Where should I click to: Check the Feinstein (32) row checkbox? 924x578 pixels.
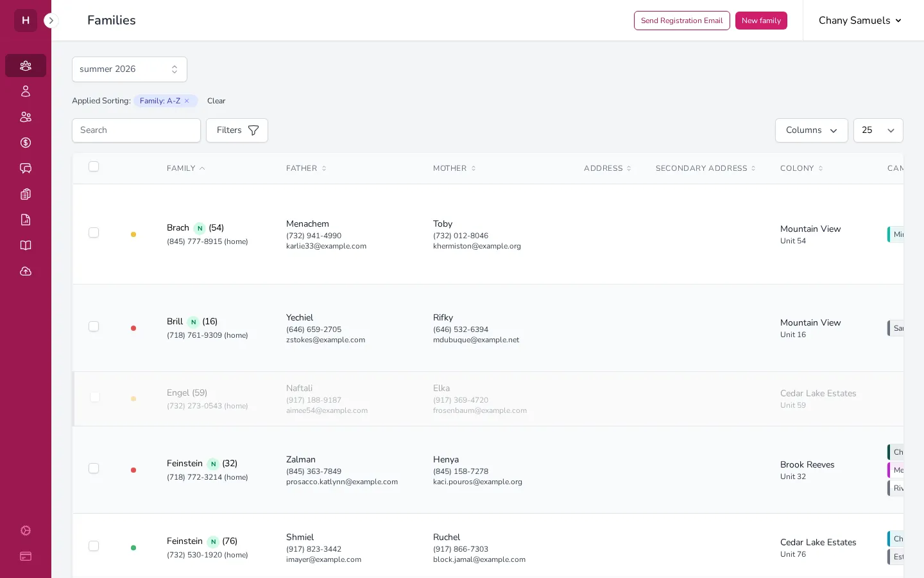[94, 468]
